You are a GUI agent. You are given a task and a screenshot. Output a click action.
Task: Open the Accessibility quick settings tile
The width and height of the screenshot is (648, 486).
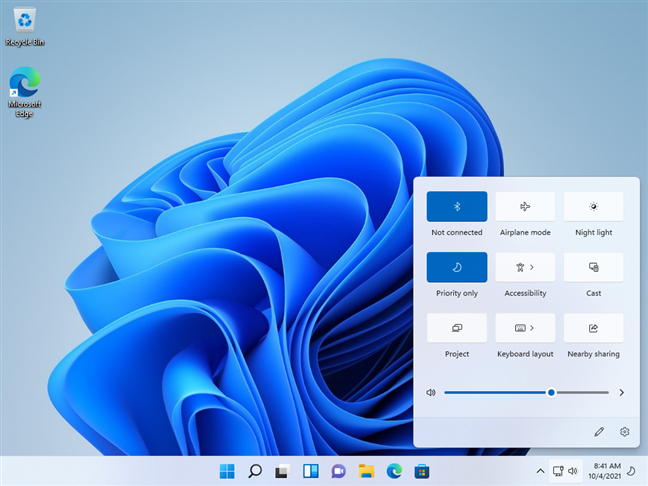click(x=525, y=267)
